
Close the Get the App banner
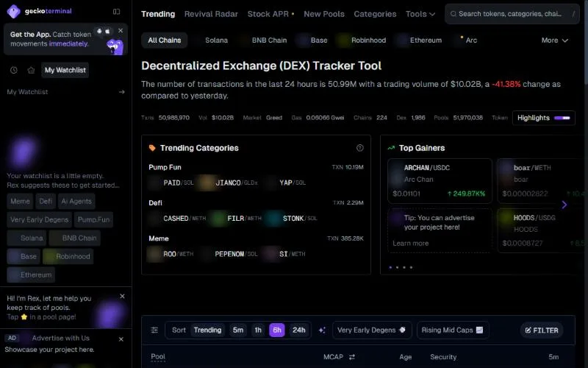[121, 30]
